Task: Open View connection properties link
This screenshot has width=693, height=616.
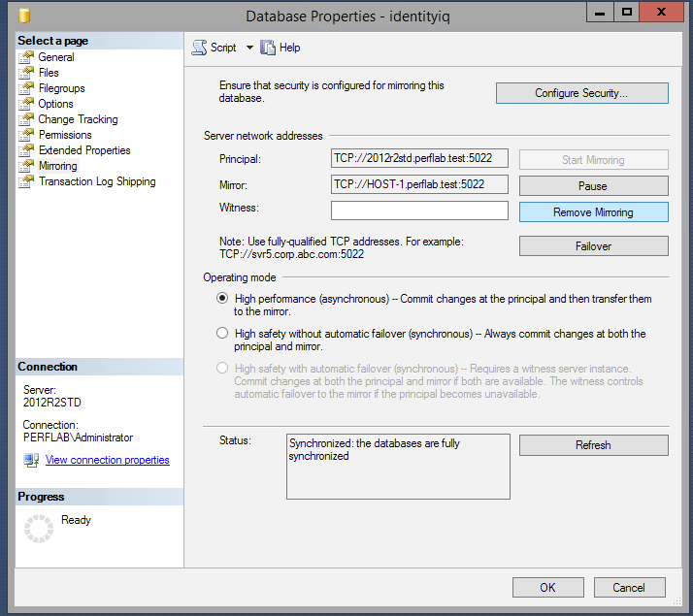Action: tap(108, 460)
